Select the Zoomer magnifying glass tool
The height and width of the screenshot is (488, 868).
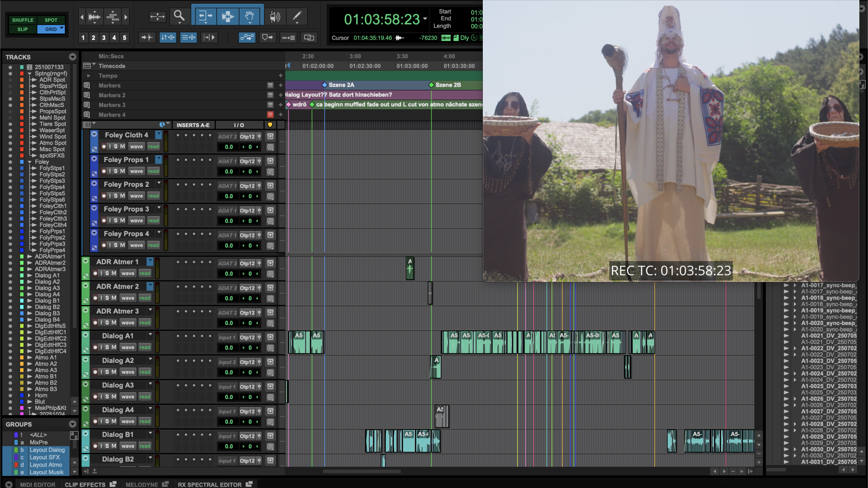(179, 16)
